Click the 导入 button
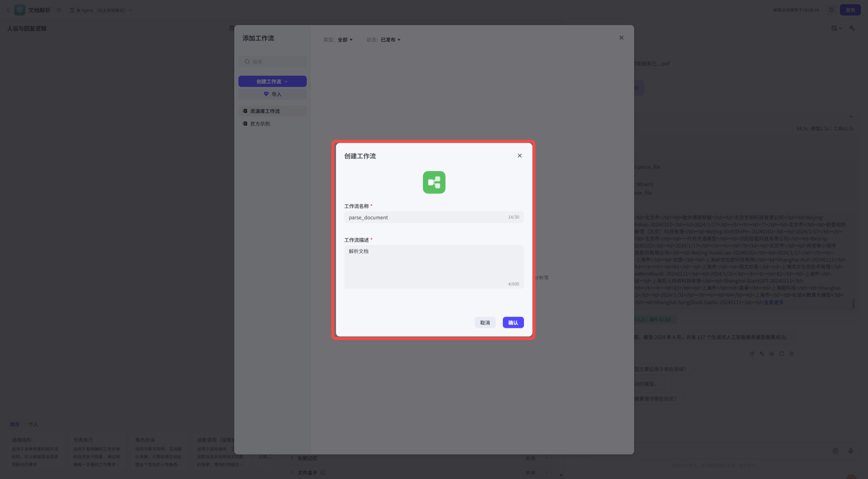The height and width of the screenshot is (479, 868). 272,94
